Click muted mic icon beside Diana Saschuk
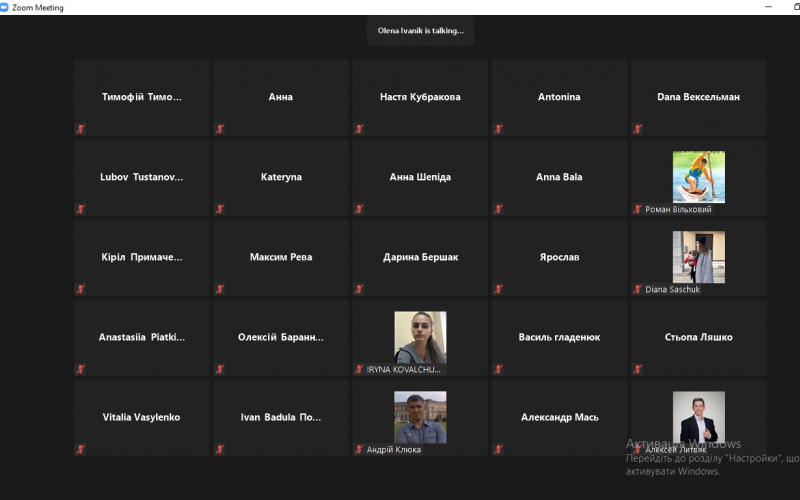 pos(638,289)
